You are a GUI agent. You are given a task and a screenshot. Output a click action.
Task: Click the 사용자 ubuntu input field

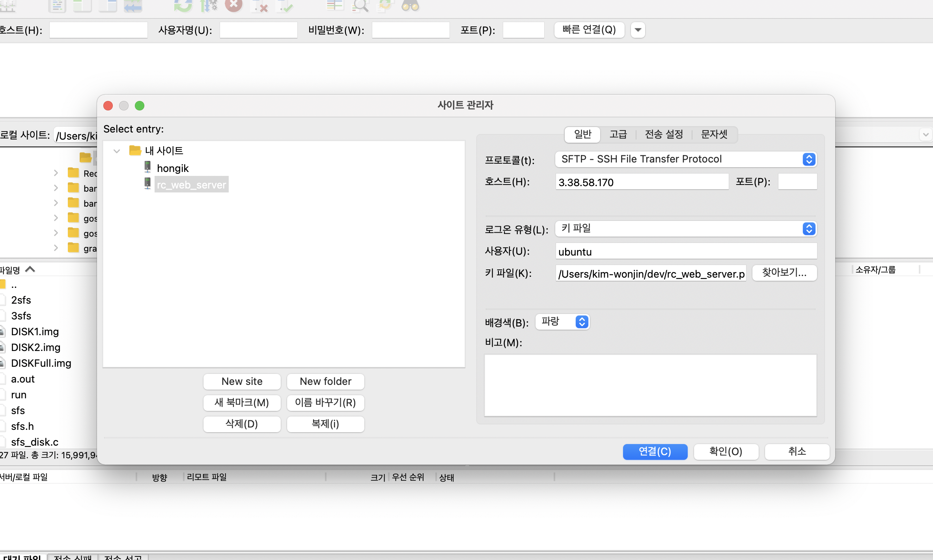pyautogui.click(x=685, y=251)
